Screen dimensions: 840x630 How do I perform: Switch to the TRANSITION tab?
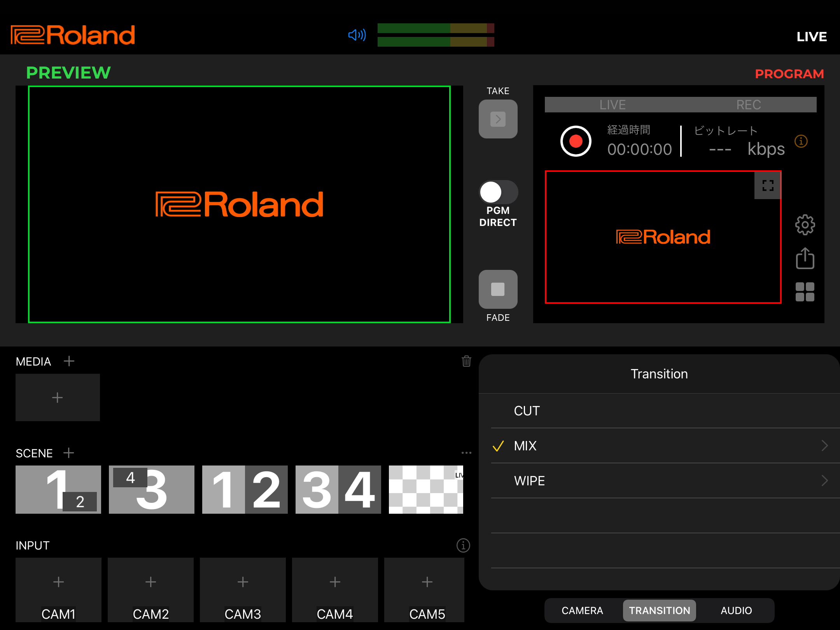coord(660,611)
